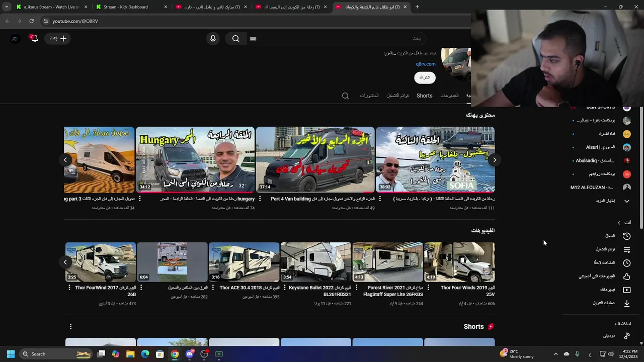The height and width of the screenshot is (362, 644).
Task: Play the Forest River 2021 FlagStaff thumbnail
Action: click(x=387, y=262)
